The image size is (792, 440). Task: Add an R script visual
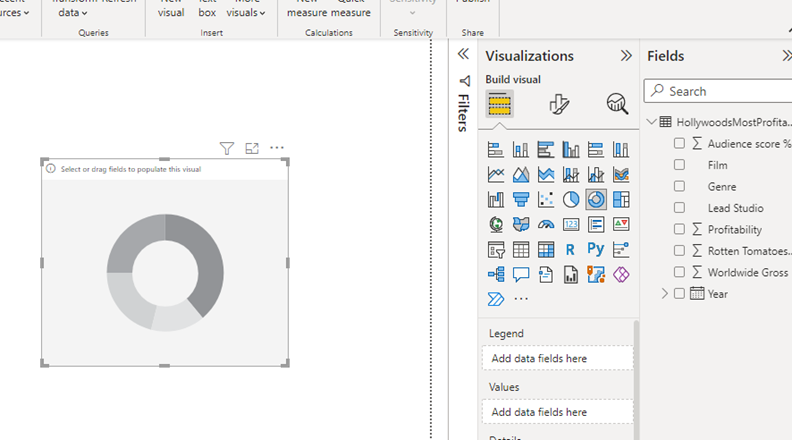570,250
